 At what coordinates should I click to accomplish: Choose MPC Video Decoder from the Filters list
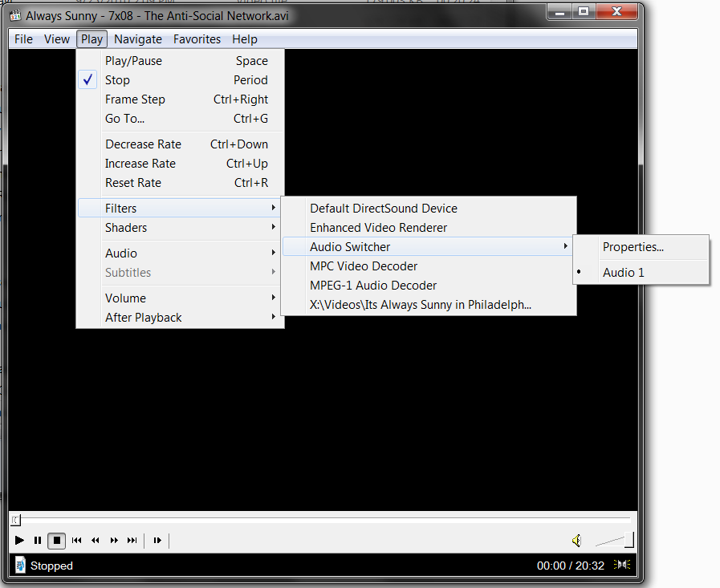point(364,266)
